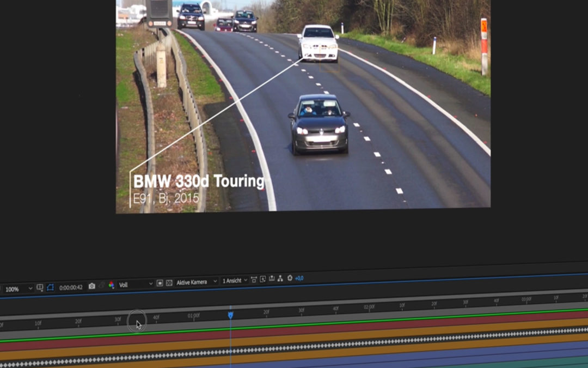
Task: Take a snapshot with the camera icon
Action: [92, 286]
